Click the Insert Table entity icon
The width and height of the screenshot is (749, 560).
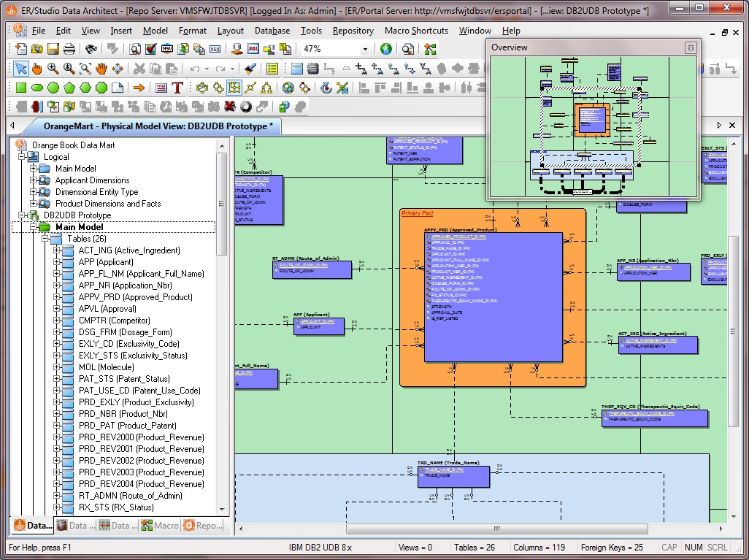tap(296, 69)
